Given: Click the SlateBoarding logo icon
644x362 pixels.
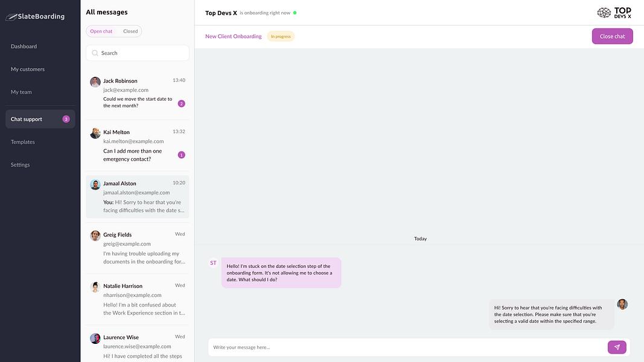Looking at the screenshot, I should (11, 17).
